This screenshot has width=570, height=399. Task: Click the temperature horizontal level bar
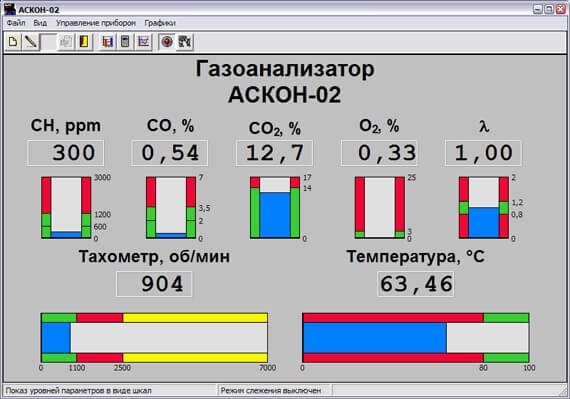[x=416, y=338]
